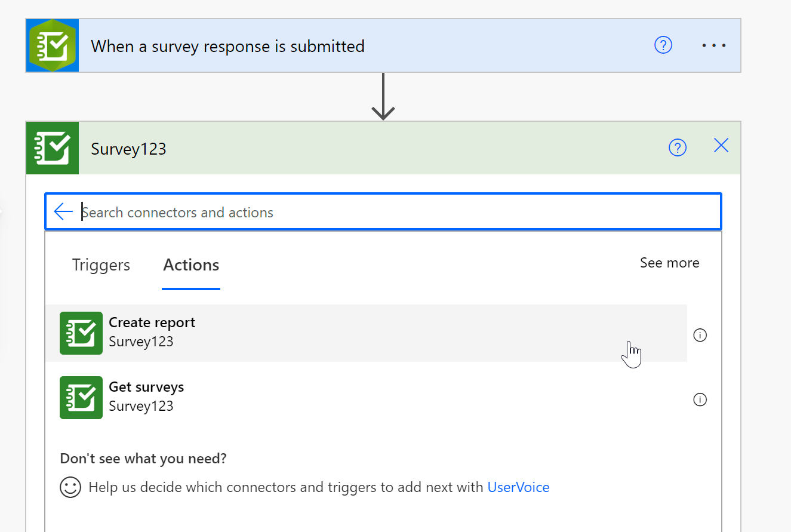Choose the Create report action
Image resolution: width=791 pixels, height=532 pixels.
tap(366, 333)
